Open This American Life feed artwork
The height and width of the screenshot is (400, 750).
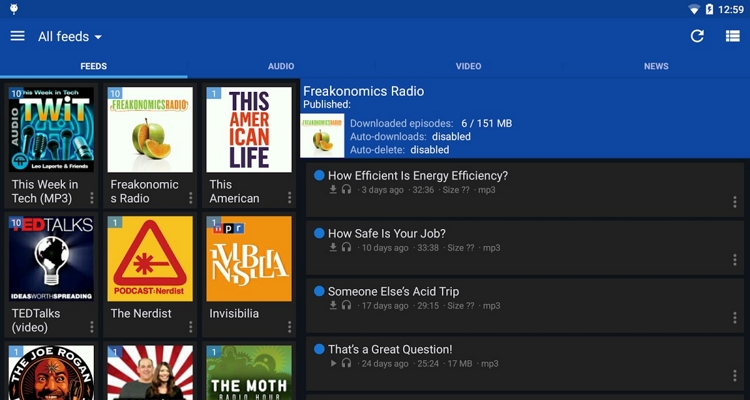point(249,129)
